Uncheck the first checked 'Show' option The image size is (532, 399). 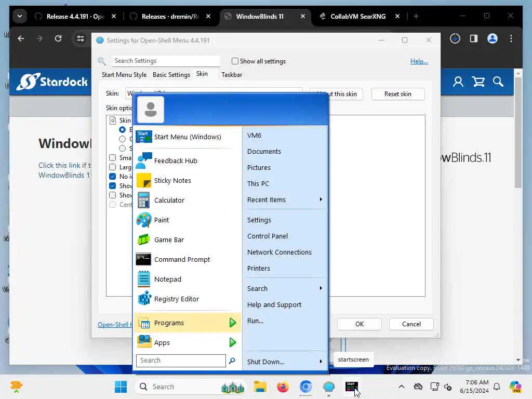click(112, 185)
